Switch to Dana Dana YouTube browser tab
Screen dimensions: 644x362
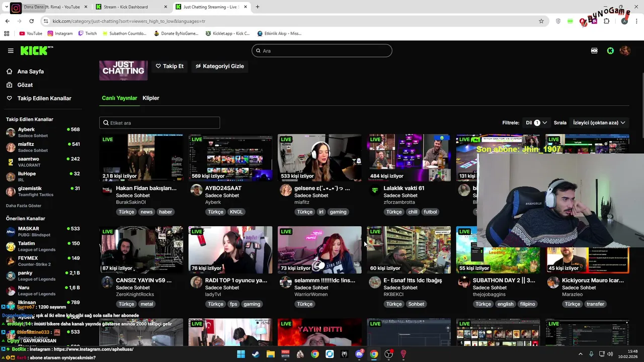tap(52, 7)
